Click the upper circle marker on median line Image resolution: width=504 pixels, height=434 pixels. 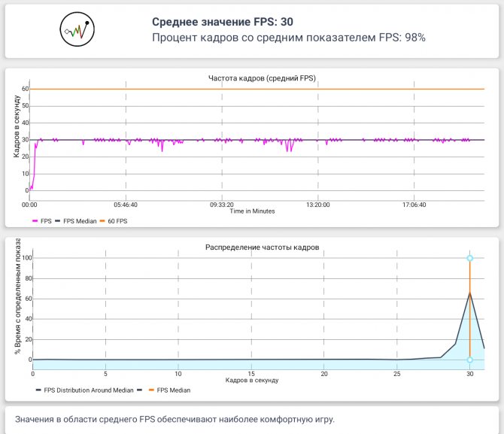click(470, 258)
